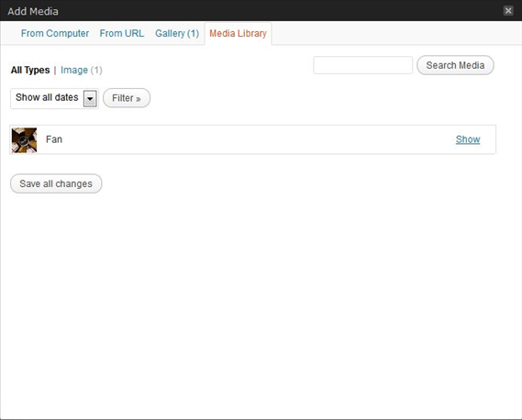The width and height of the screenshot is (522, 420).
Task: Filter media by Image type
Action: 74,70
